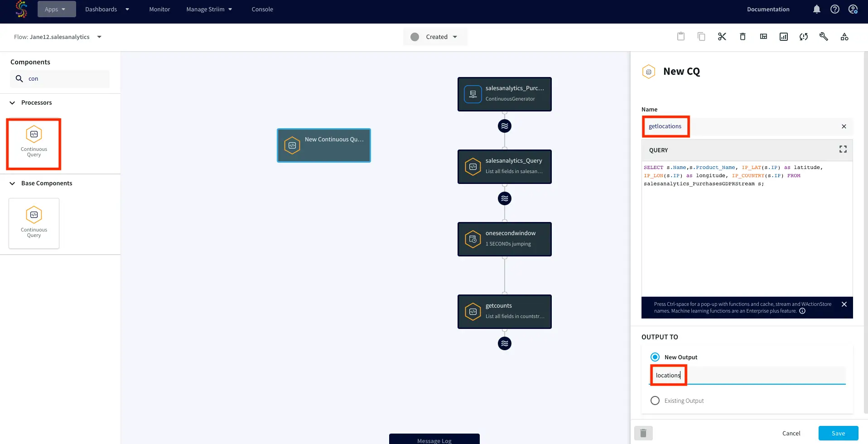Click the scissors cut icon in toolbar
The image size is (868, 444).
pos(722,37)
